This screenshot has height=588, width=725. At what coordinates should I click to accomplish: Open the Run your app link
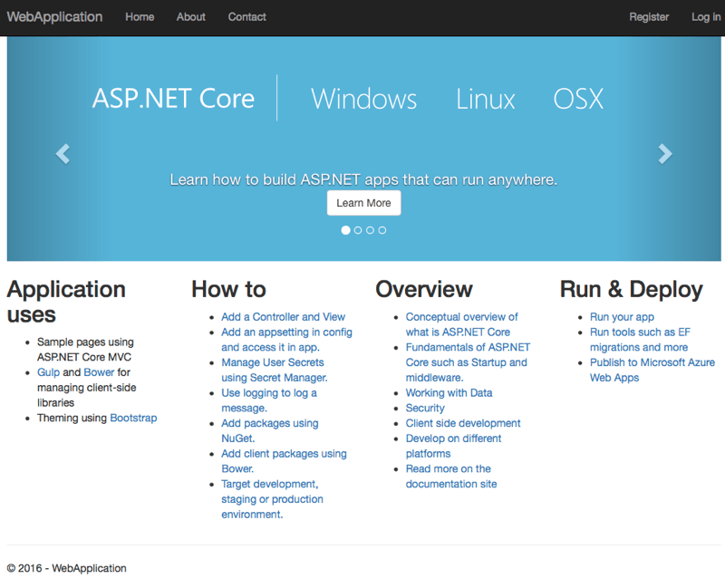point(622,317)
